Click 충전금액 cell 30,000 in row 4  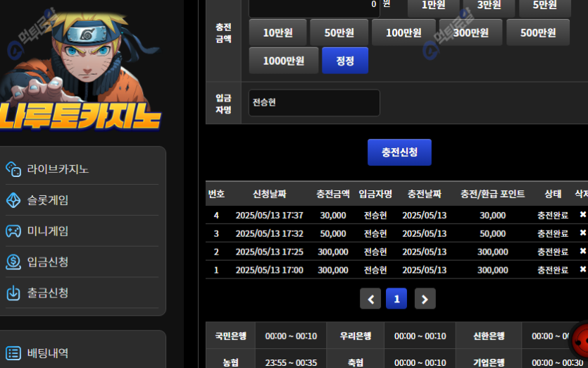click(x=333, y=215)
